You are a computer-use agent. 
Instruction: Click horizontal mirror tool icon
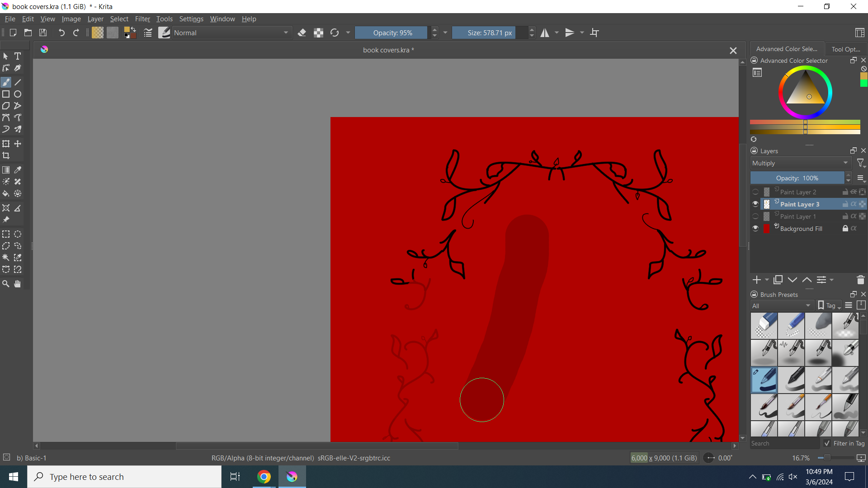tap(545, 33)
